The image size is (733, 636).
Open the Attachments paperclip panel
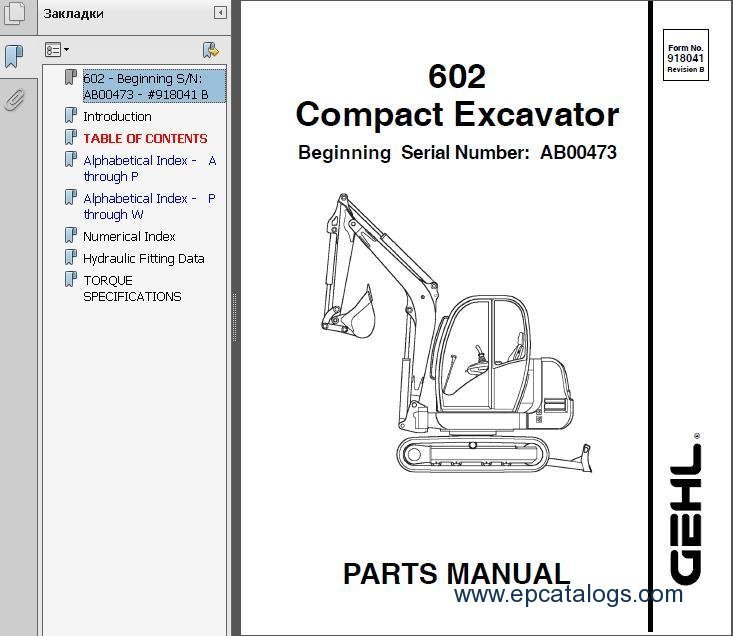(14, 100)
